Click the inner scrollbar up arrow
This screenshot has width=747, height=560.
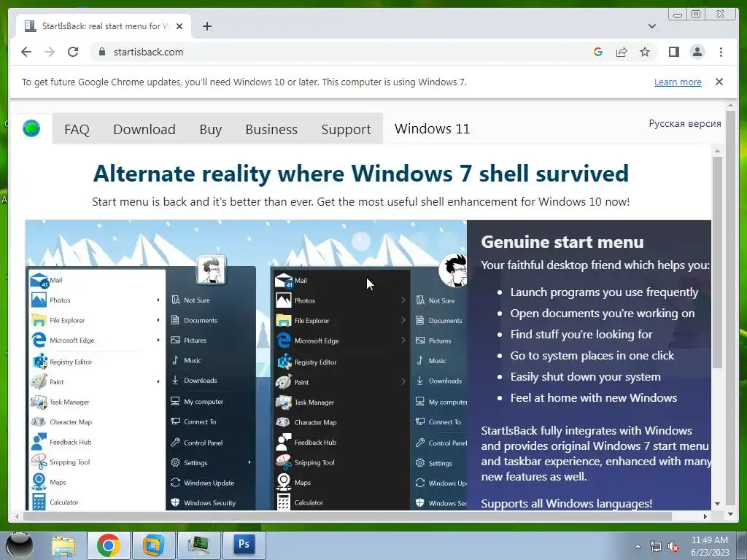(718, 151)
